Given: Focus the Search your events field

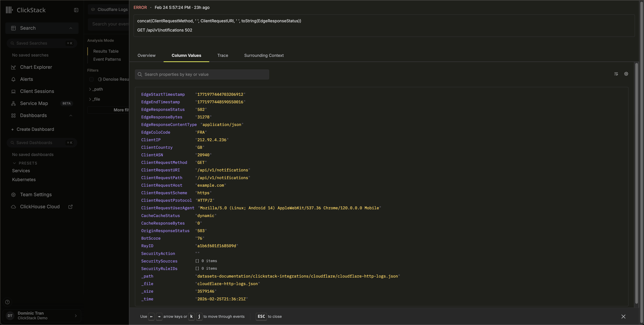Looking at the screenshot, I should pos(109,24).
